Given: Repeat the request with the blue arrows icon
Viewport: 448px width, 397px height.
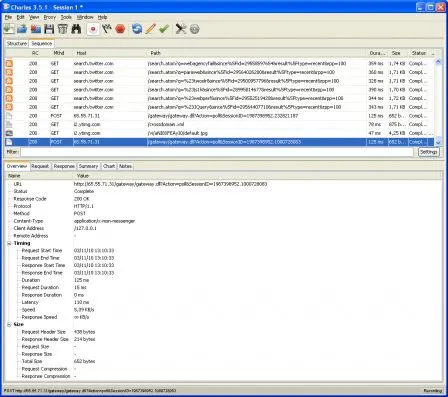Looking at the screenshot, I should point(137,29).
